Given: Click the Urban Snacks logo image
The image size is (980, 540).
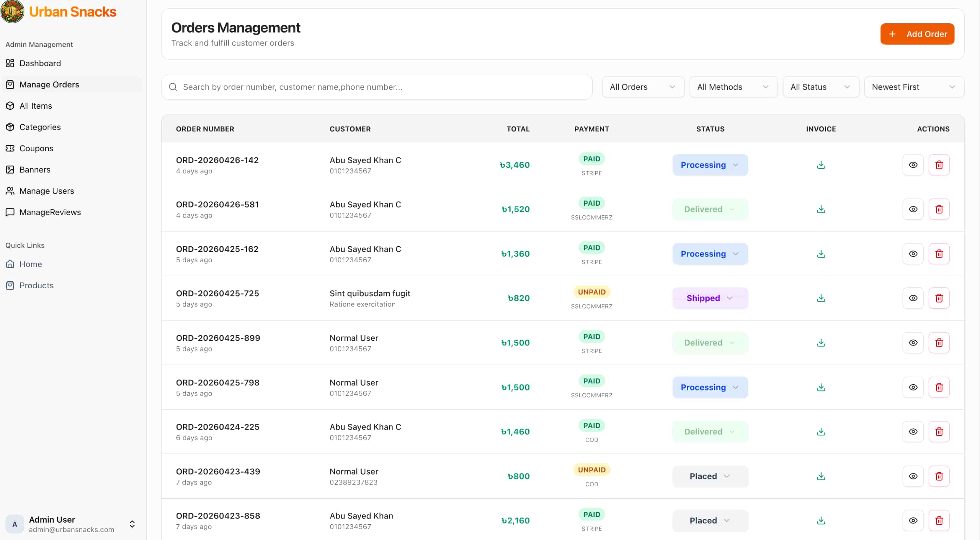Looking at the screenshot, I should tap(12, 12).
